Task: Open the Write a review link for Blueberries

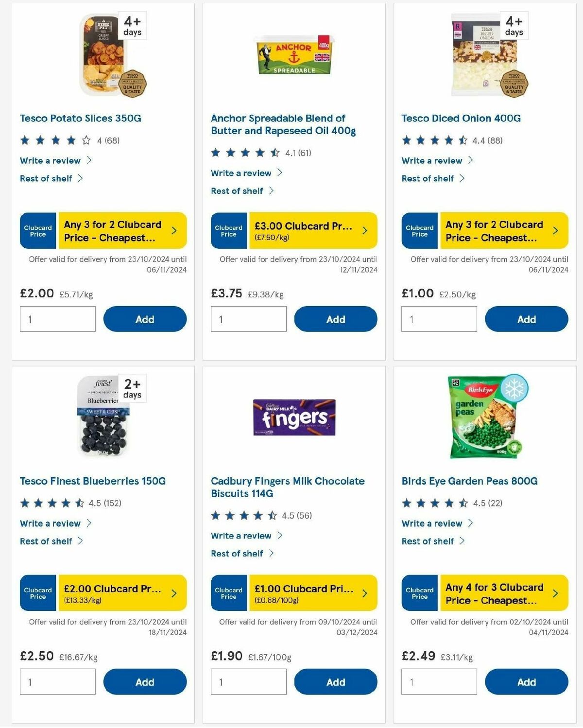Action: point(50,523)
